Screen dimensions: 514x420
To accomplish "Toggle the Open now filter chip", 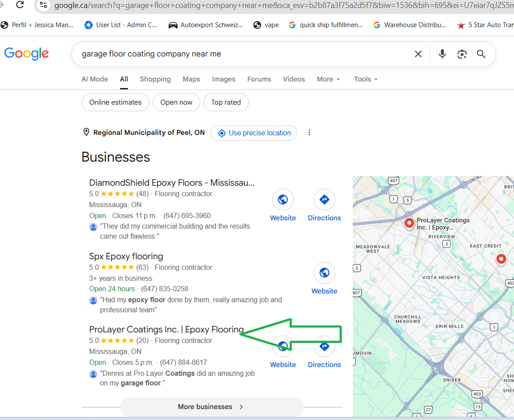I will click(176, 102).
